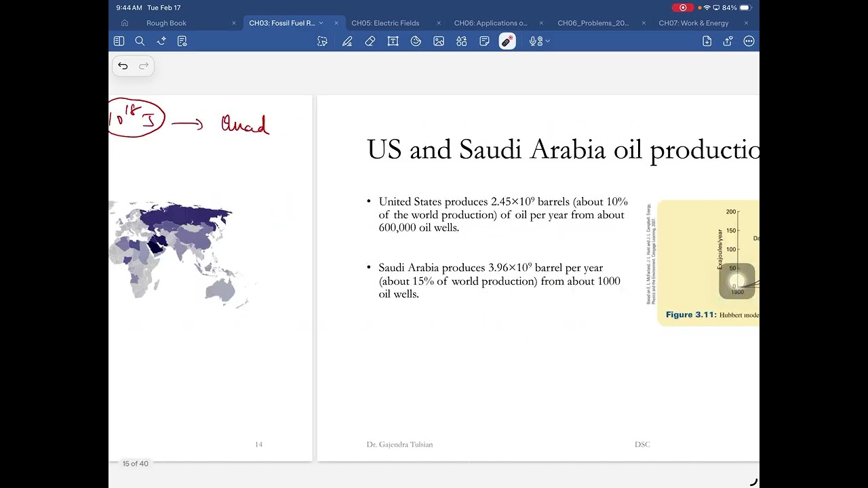
Task: Tap the 9:44 AM clock
Action: coord(129,7)
